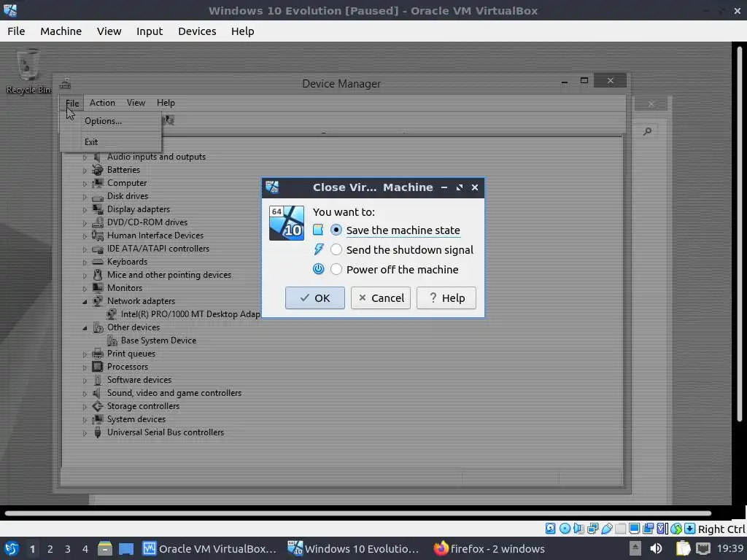Click the greyed shared folders indicator
This screenshot has height=560, width=747.
click(620, 529)
